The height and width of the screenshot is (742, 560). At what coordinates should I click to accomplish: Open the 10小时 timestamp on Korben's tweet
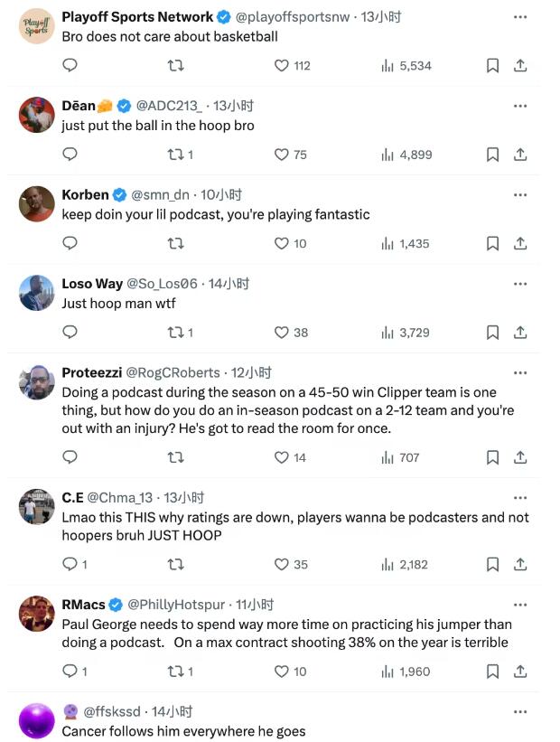pos(221,194)
